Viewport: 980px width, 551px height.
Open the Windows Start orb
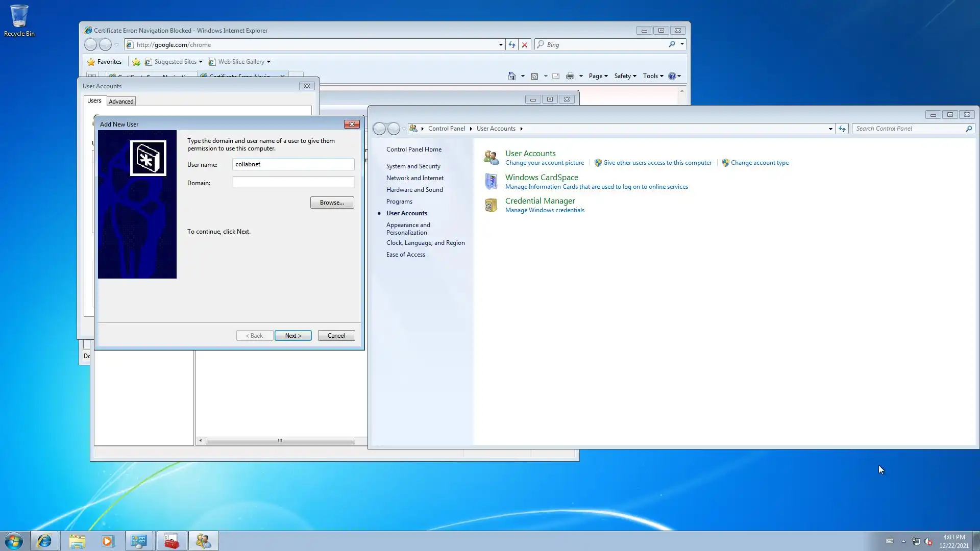tap(14, 541)
